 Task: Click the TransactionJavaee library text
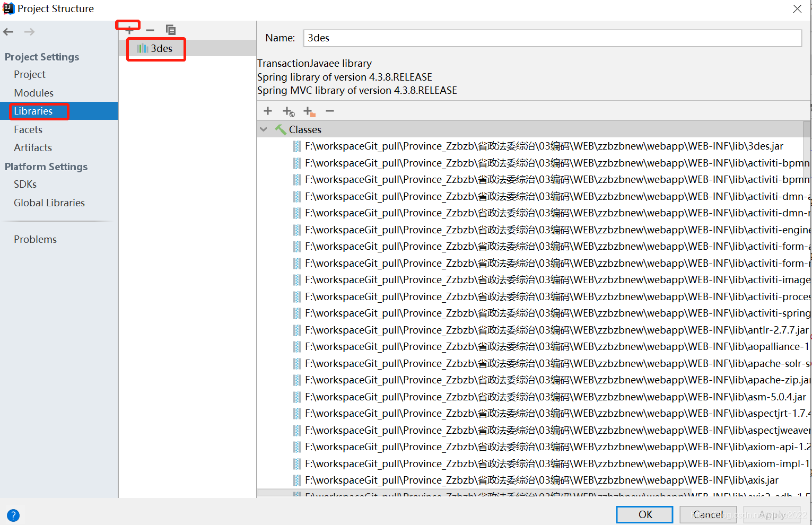pyautogui.click(x=315, y=64)
